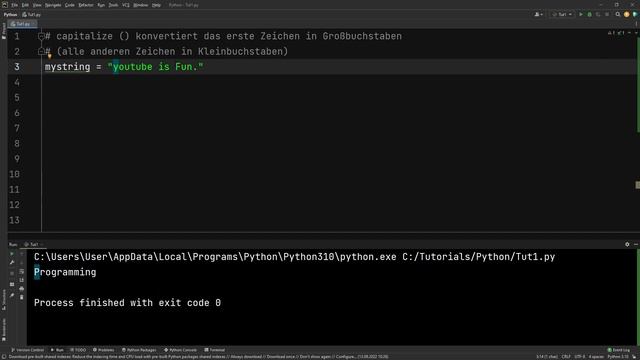Open the Run menu in menu bar
The width and height of the screenshot is (640, 360).
101,5
